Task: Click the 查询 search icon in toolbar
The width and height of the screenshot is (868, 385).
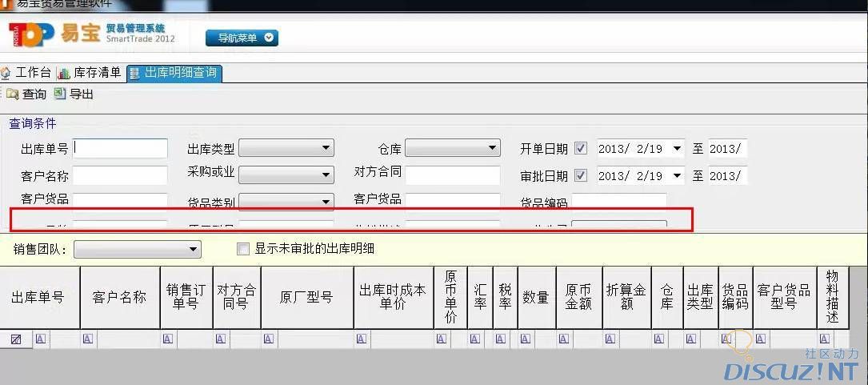Action: (x=12, y=94)
